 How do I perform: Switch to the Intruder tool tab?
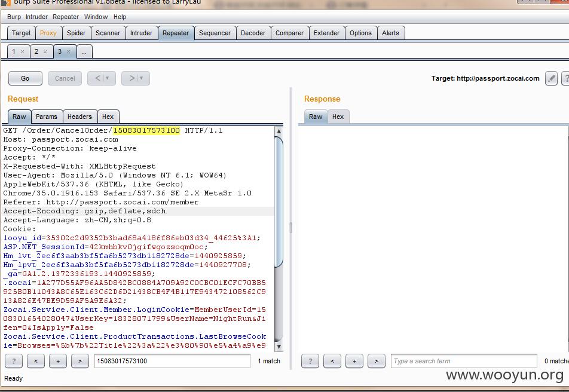coord(141,33)
